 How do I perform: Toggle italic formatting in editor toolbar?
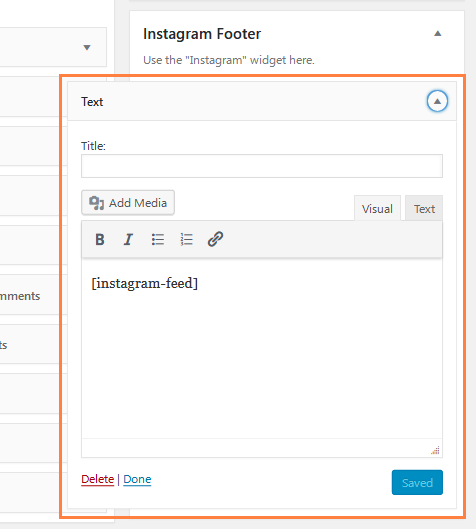(x=128, y=240)
